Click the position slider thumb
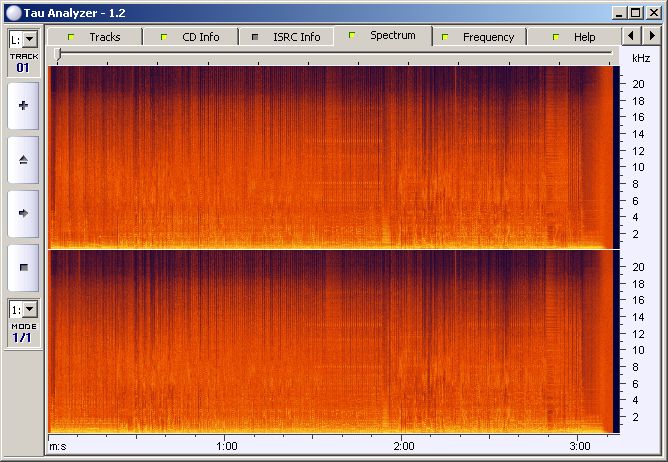This screenshot has height=462, width=668. (x=59, y=54)
